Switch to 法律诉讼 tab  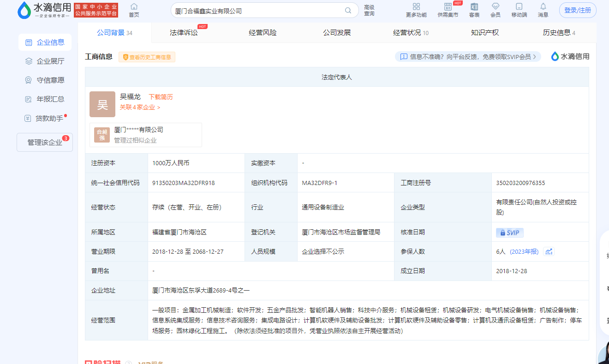pyautogui.click(x=184, y=33)
